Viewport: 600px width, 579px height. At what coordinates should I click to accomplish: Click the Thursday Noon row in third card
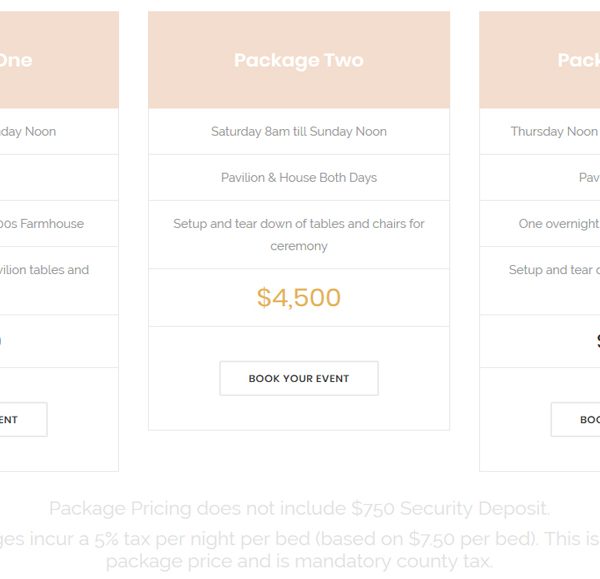click(x=540, y=131)
